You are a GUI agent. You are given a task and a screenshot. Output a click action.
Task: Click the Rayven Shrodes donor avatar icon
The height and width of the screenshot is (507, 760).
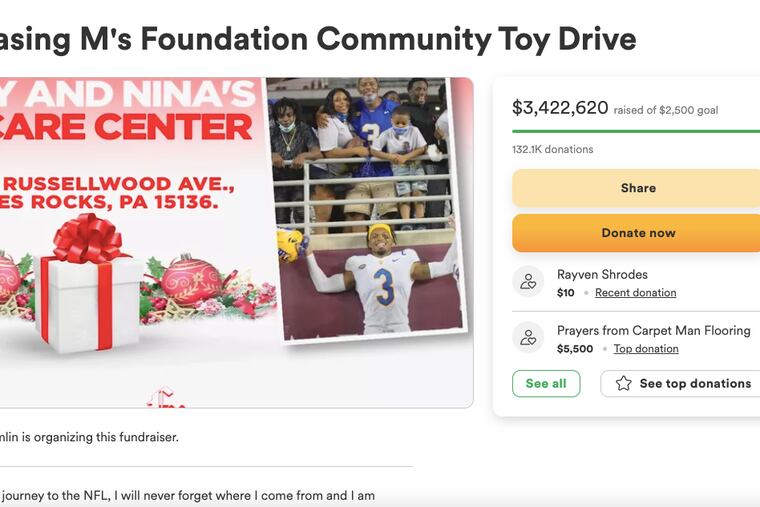point(528,282)
